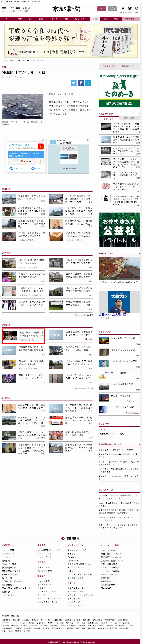
Task: Bookmark article with Hatena B! button
Action: (88, 83)
